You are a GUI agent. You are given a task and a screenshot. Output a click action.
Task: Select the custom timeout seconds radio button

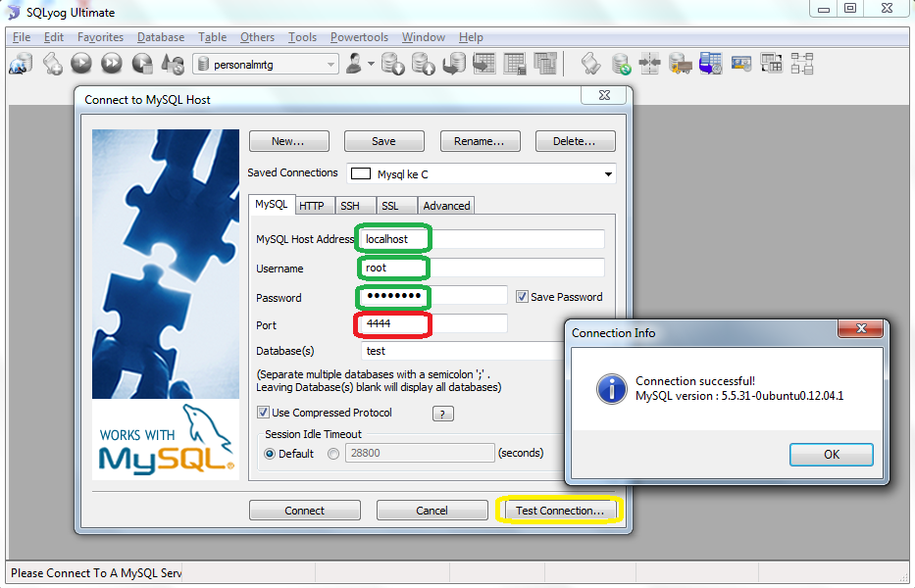[x=333, y=453]
